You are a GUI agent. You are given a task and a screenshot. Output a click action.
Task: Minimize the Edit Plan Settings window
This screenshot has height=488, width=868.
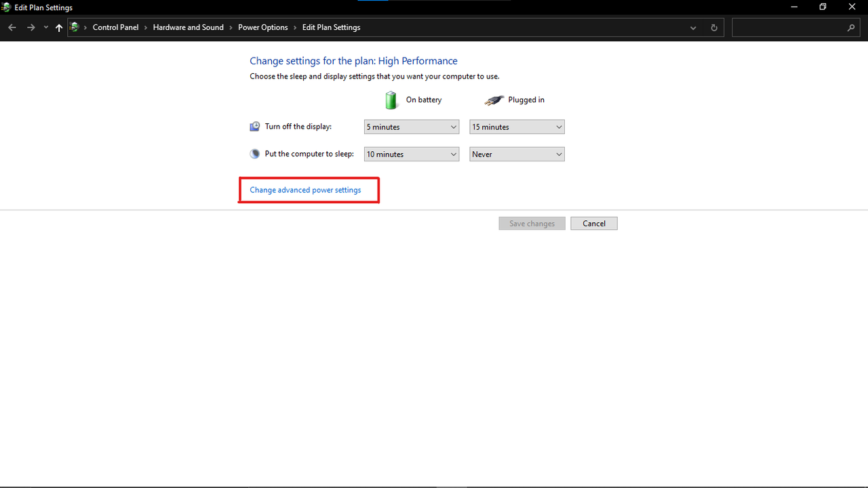tap(794, 7)
